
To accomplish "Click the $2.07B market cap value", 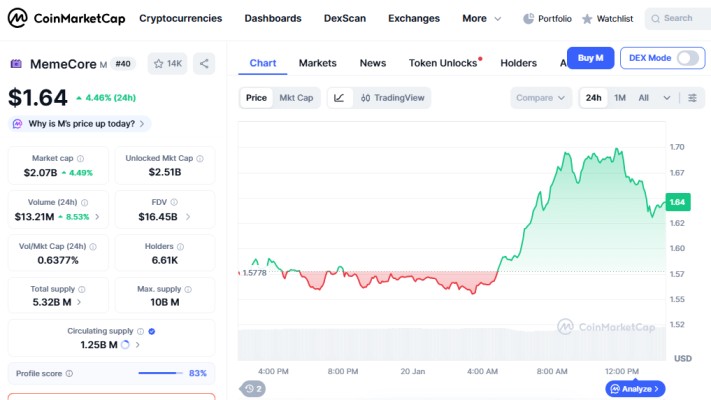I will (40, 173).
